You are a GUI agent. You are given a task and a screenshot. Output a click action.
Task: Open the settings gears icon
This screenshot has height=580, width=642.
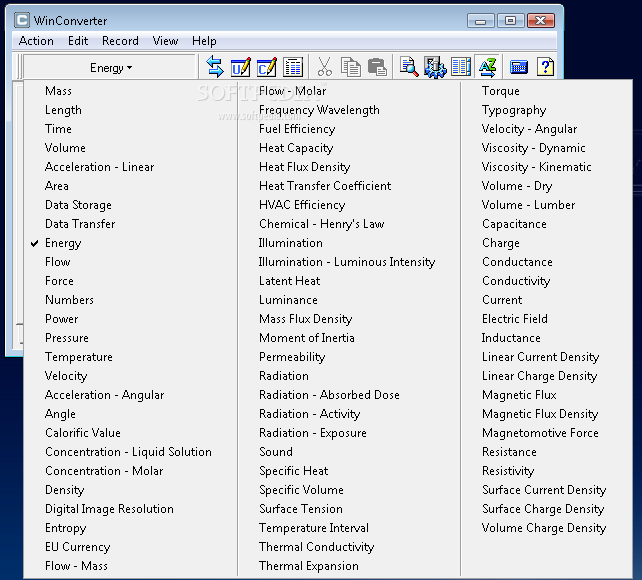tap(435, 67)
